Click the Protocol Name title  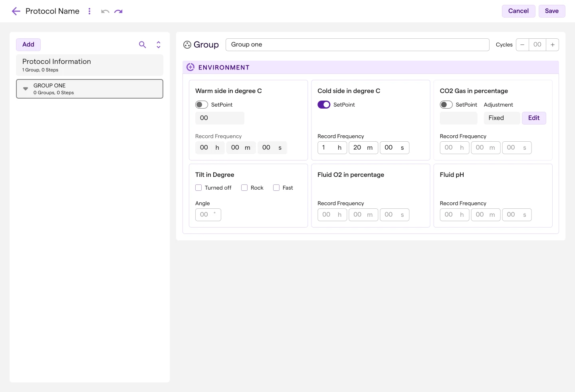(52, 11)
